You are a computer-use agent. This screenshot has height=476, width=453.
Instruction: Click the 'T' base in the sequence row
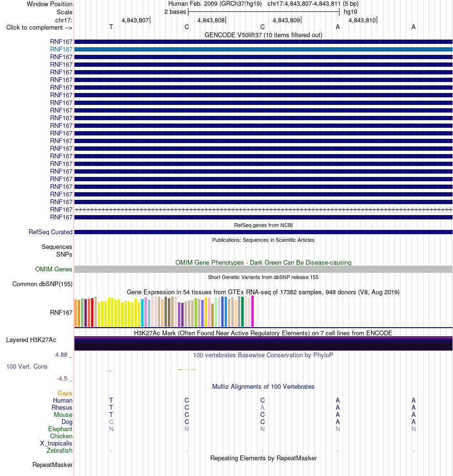coord(111,27)
